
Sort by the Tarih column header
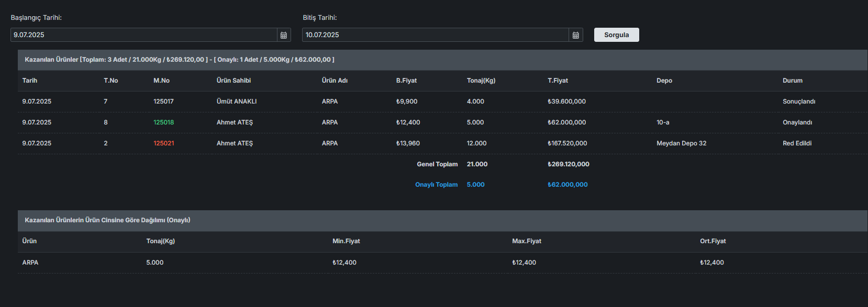(x=30, y=81)
